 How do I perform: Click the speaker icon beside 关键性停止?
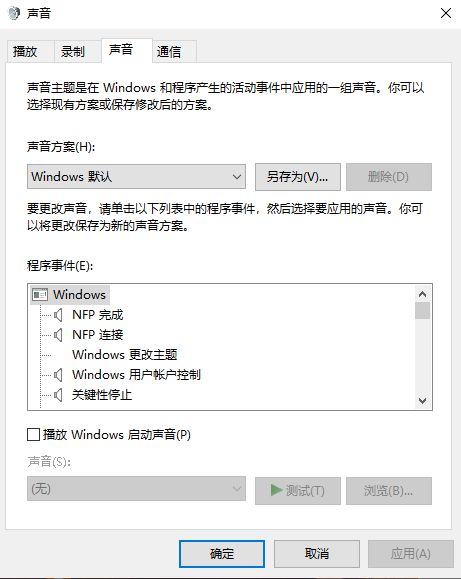[x=58, y=395]
